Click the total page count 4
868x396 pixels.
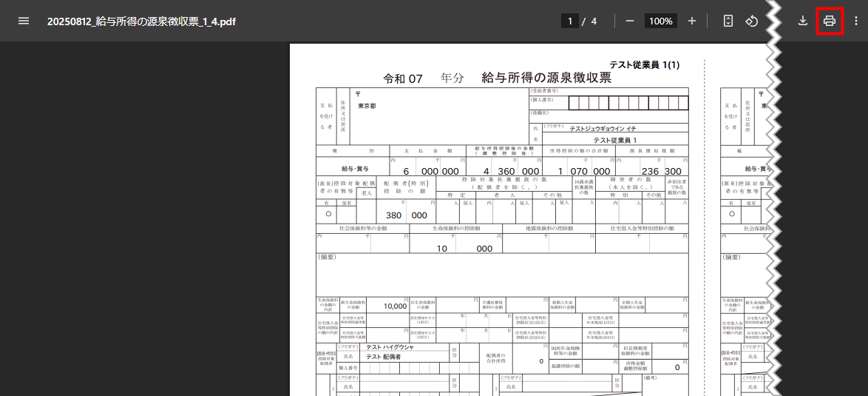coord(594,21)
